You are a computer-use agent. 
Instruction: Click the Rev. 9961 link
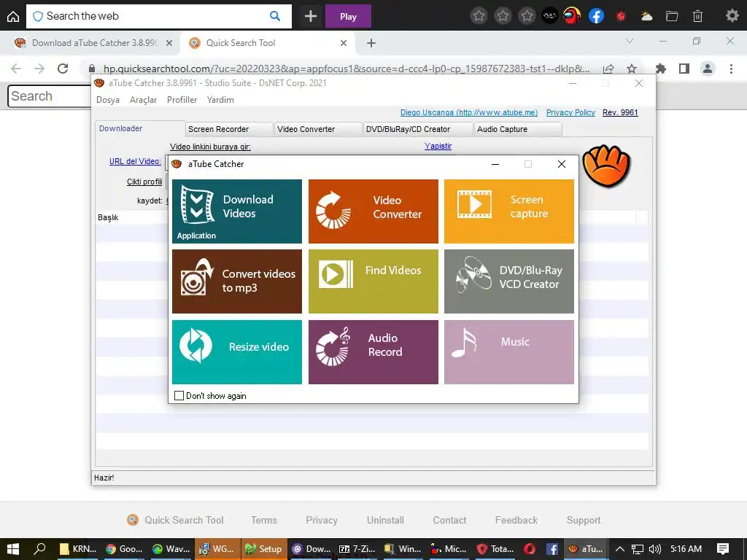pyautogui.click(x=620, y=112)
